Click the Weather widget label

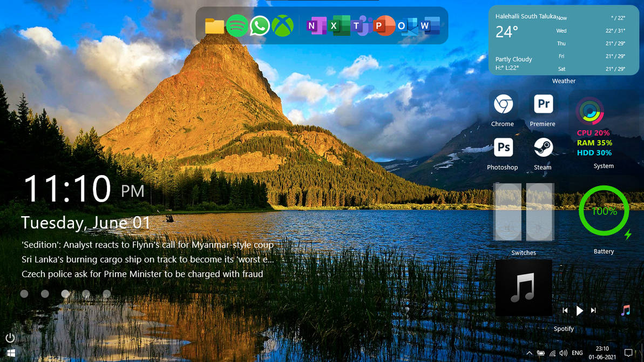pos(564,82)
